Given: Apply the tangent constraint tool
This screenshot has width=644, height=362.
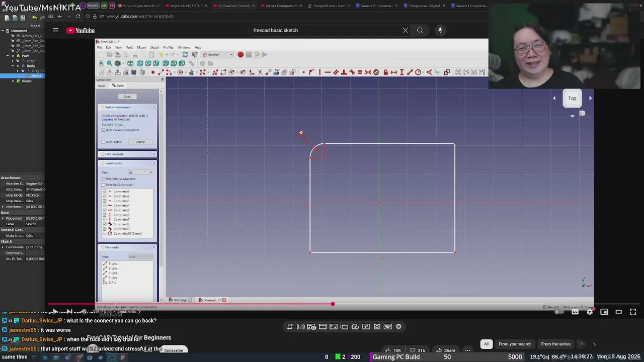Looking at the screenshot, I should click(x=352, y=72).
